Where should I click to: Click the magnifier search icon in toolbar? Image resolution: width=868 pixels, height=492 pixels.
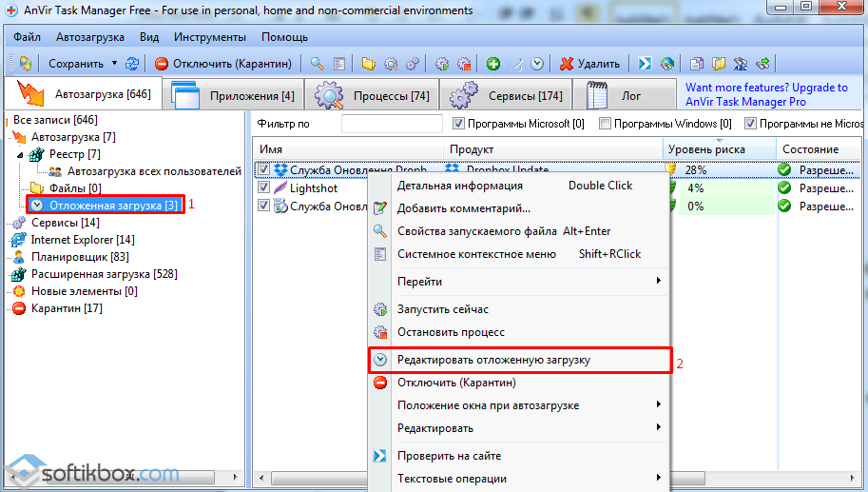[318, 64]
